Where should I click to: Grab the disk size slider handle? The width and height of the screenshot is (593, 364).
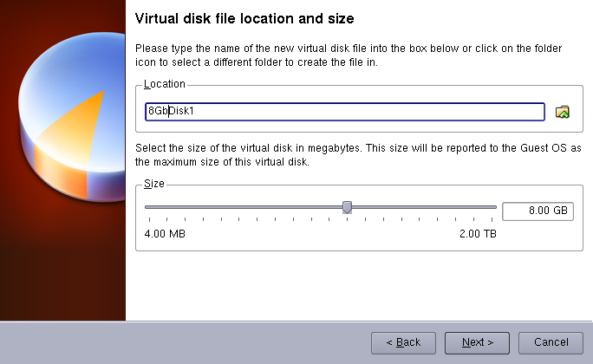click(347, 207)
